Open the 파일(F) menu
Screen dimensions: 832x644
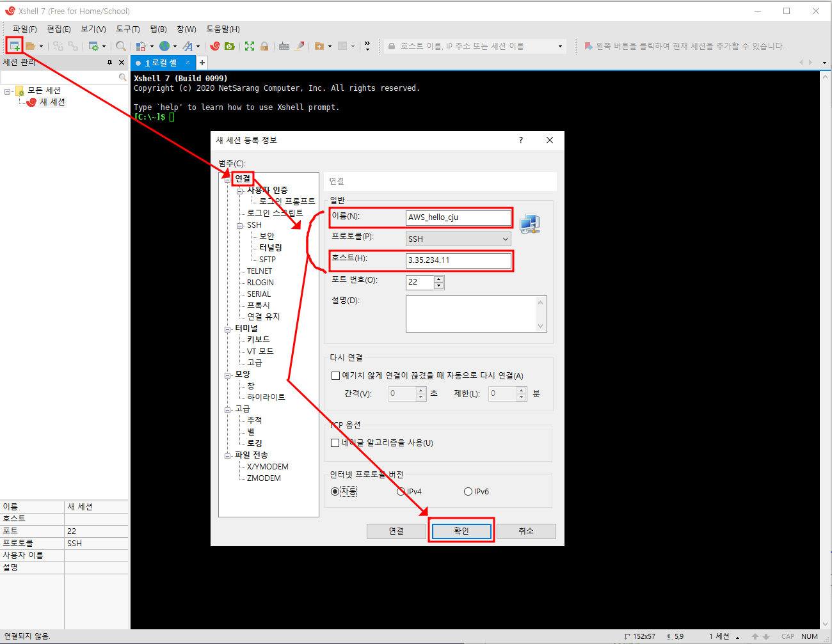(x=25, y=29)
